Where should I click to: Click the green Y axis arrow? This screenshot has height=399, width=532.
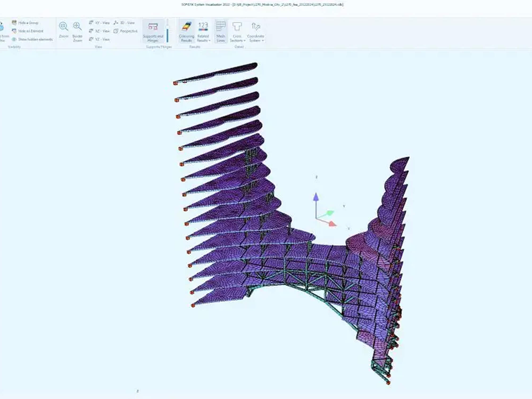[330, 213]
